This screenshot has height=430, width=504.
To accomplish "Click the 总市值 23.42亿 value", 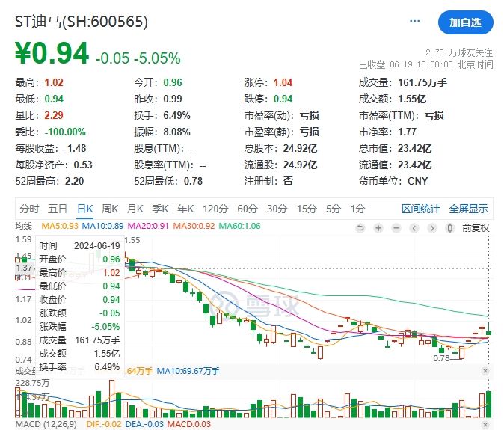I will point(415,148).
